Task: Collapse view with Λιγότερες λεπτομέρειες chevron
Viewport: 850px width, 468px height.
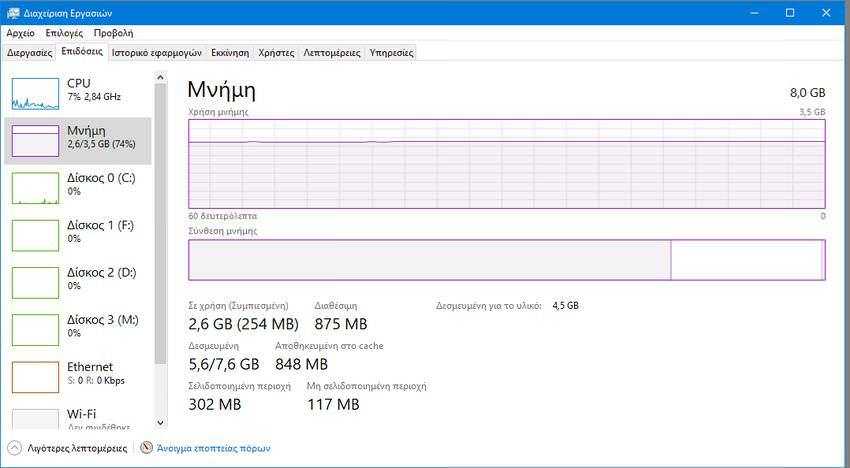Action: coord(14,448)
